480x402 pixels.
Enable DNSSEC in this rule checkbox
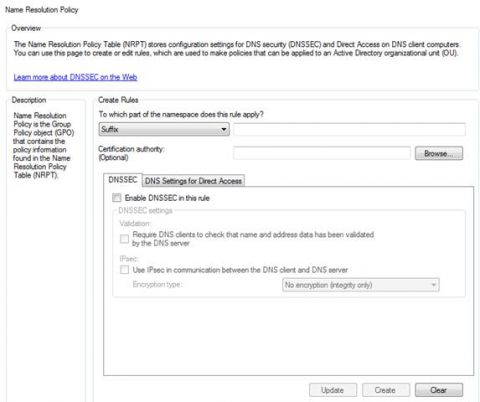117,198
